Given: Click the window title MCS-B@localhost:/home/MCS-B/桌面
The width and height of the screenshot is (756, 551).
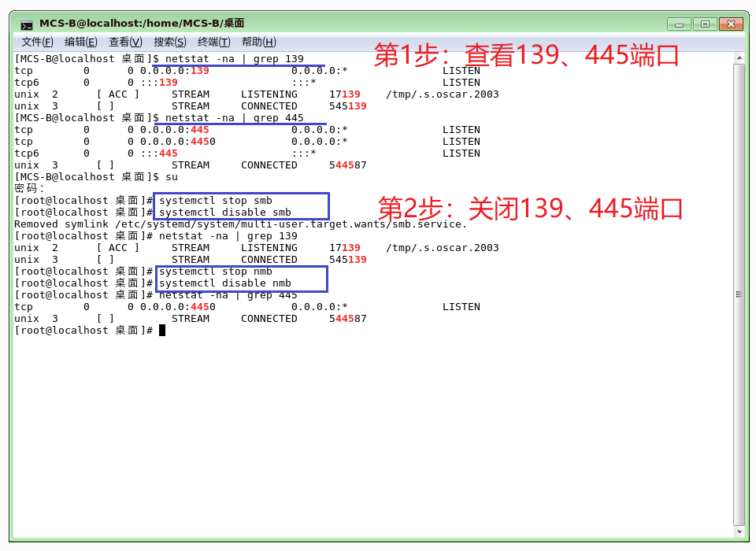Looking at the screenshot, I should [142, 23].
